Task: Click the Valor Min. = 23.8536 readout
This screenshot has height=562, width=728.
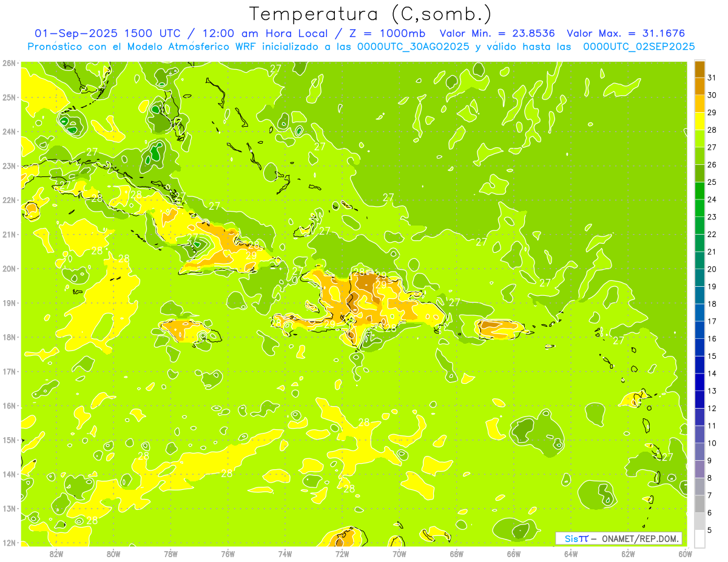Action: tap(497, 33)
